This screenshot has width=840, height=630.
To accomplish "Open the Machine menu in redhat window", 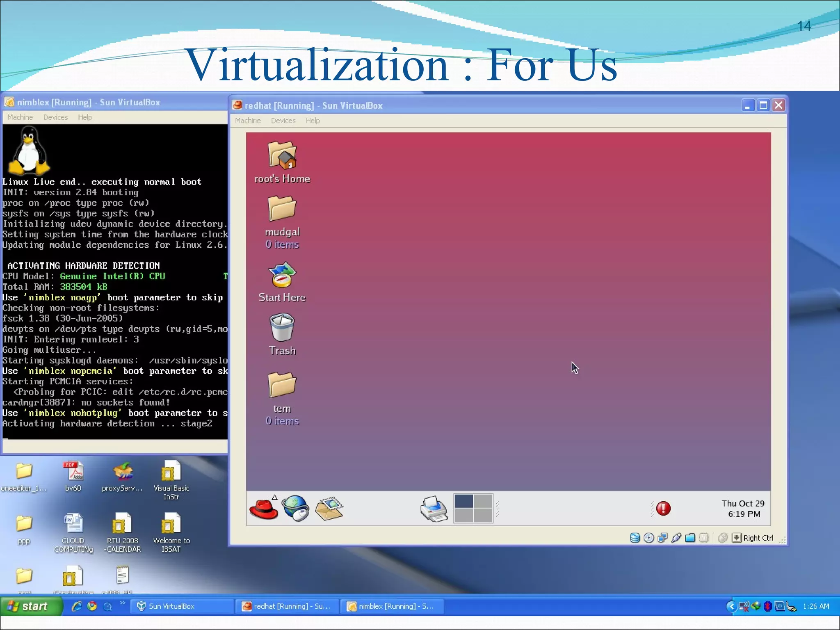I will click(x=248, y=121).
